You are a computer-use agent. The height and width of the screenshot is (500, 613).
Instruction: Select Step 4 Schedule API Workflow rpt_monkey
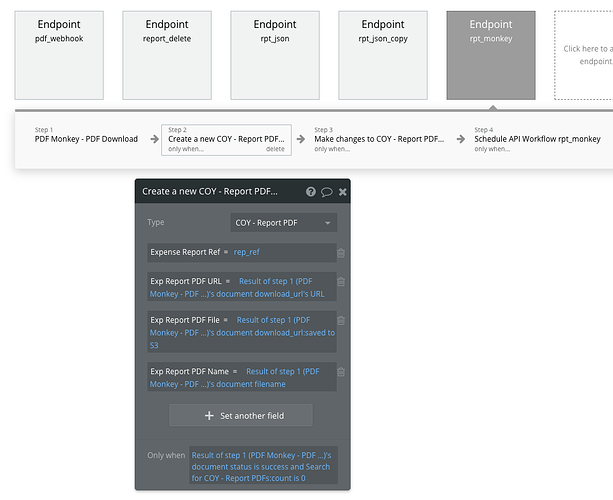[537, 139]
